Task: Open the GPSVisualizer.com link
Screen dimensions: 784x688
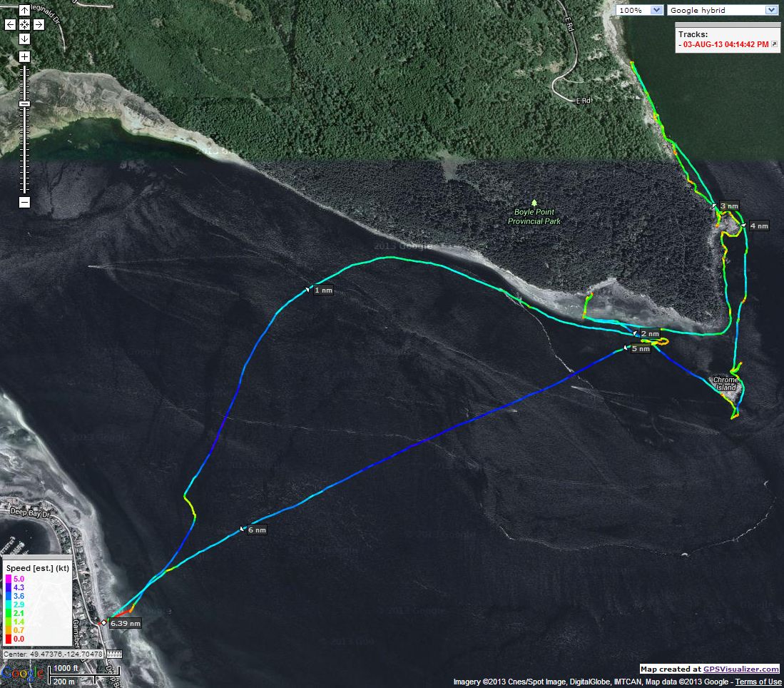Action: pyautogui.click(x=741, y=669)
